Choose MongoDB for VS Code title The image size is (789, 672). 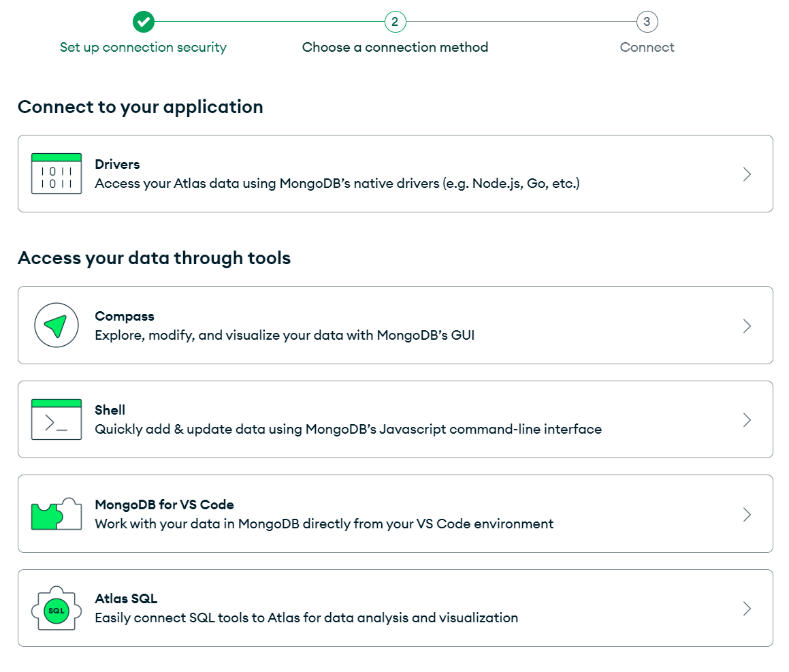click(165, 505)
